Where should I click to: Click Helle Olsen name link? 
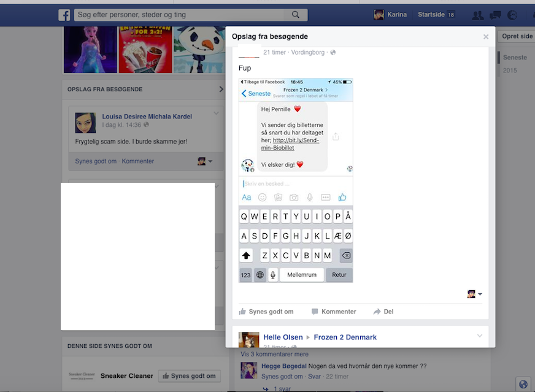pos(283,337)
